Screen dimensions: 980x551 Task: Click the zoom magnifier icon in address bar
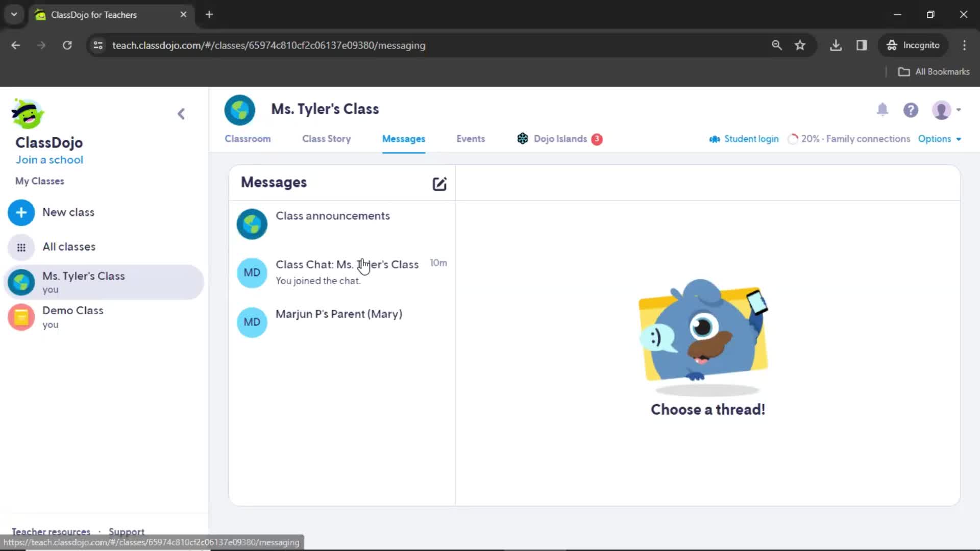776,45
